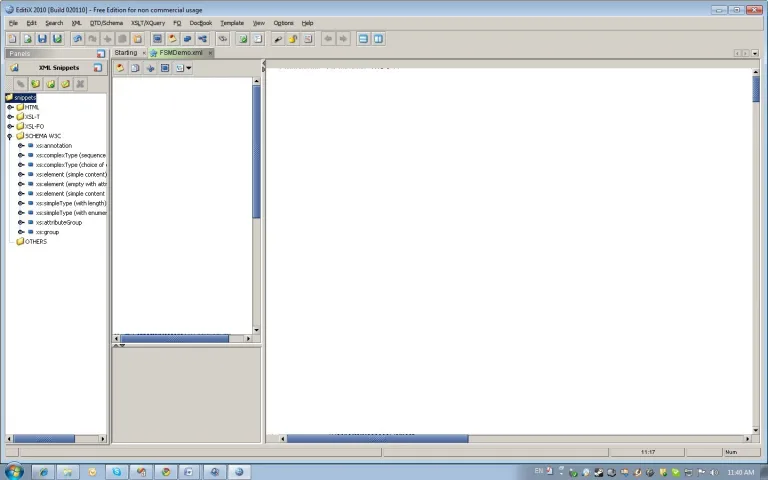Click the 11:17 cursor position in status bar

point(648,452)
